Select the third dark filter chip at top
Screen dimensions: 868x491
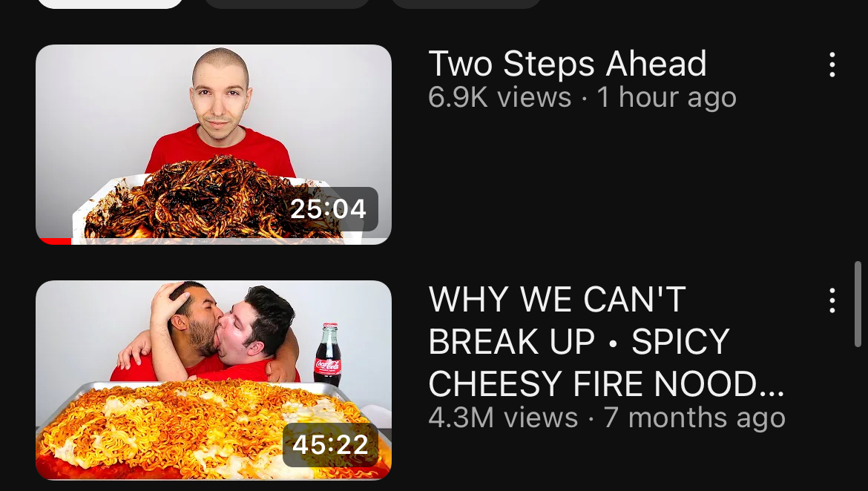coord(466,4)
